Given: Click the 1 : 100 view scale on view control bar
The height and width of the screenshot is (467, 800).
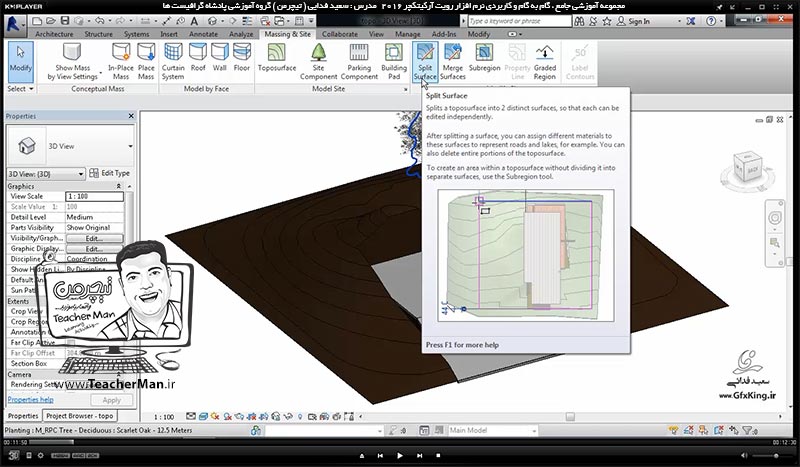Looking at the screenshot, I should pyautogui.click(x=164, y=417).
